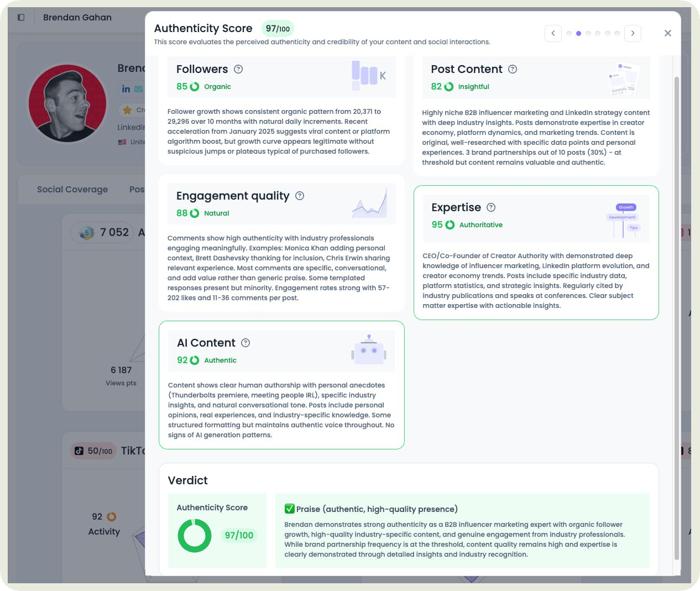Click the green Authenticity Score progress ring

[x=195, y=536]
